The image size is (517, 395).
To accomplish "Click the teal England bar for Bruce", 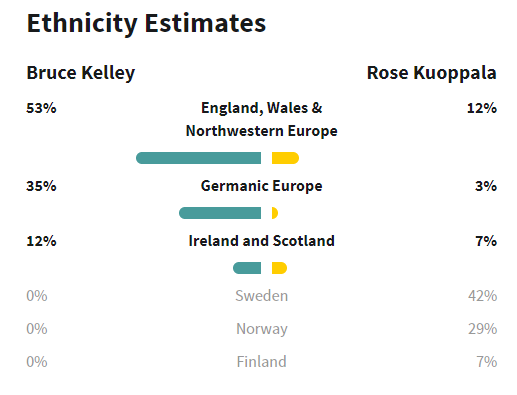I will coord(198,158).
